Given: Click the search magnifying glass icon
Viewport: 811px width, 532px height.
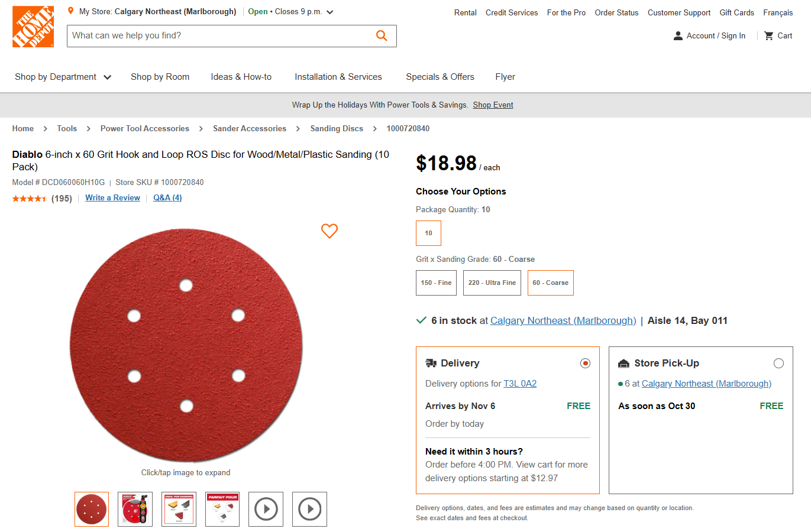Looking at the screenshot, I should (381, 35).
